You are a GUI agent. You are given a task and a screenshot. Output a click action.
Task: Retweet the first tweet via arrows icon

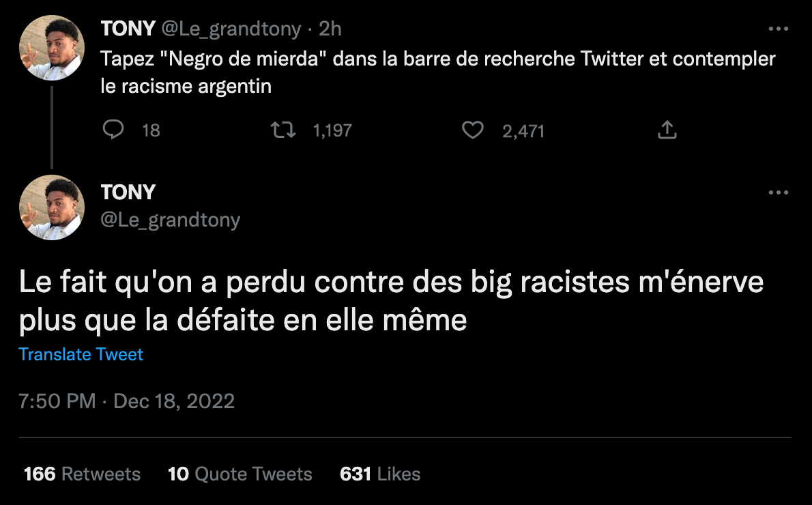coord(283,130)
